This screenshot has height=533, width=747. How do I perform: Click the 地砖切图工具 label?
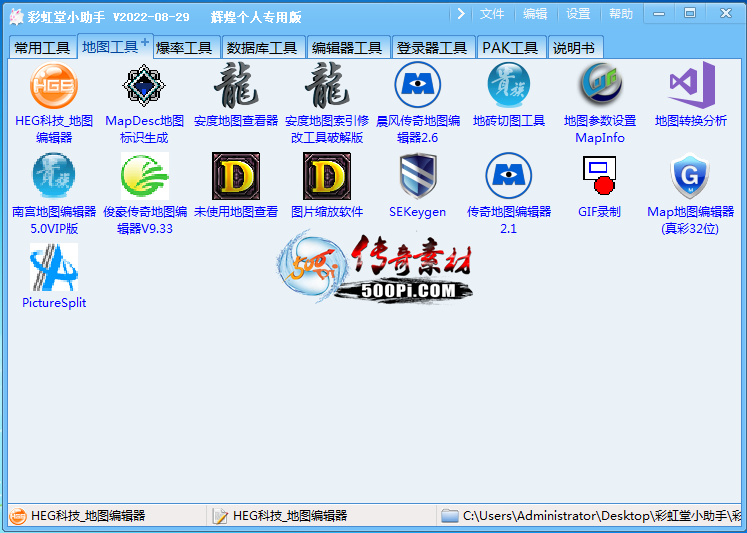pyautogui.click(x=509, y=121)
